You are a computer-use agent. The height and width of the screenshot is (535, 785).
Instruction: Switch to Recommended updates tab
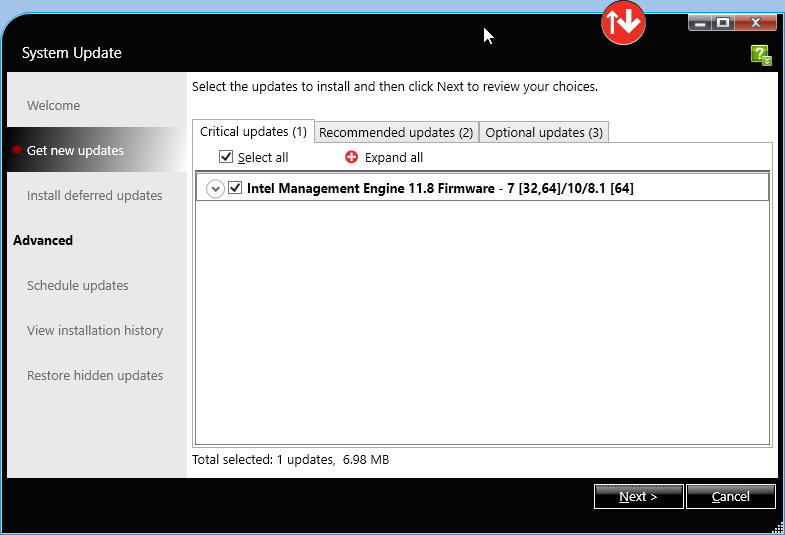click(x=396, y=133)
